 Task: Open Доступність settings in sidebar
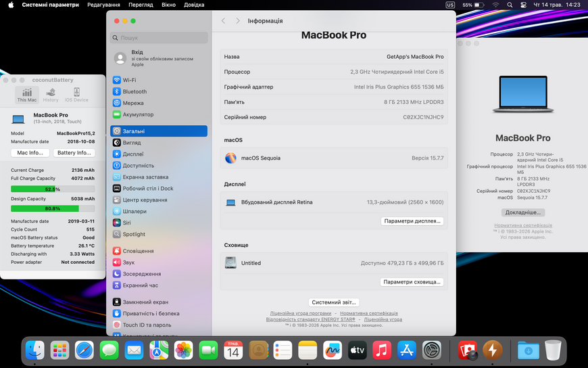(159, 166)
